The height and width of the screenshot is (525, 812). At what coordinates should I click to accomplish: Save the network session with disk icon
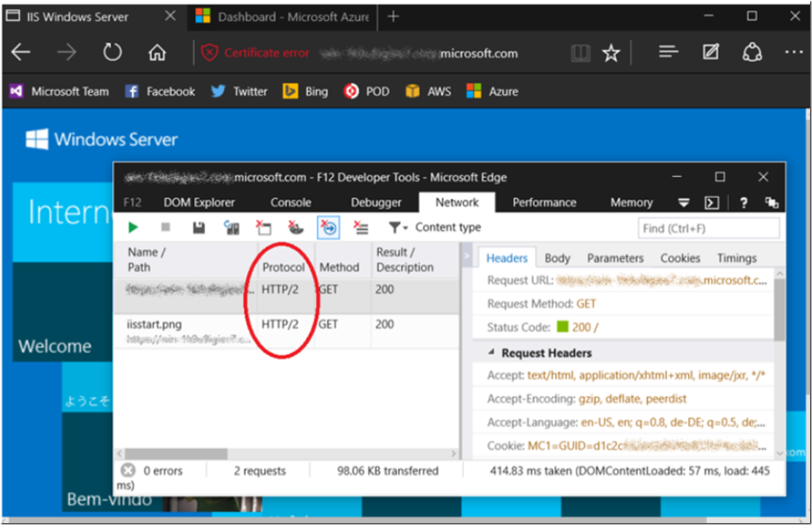click(198, 227)
